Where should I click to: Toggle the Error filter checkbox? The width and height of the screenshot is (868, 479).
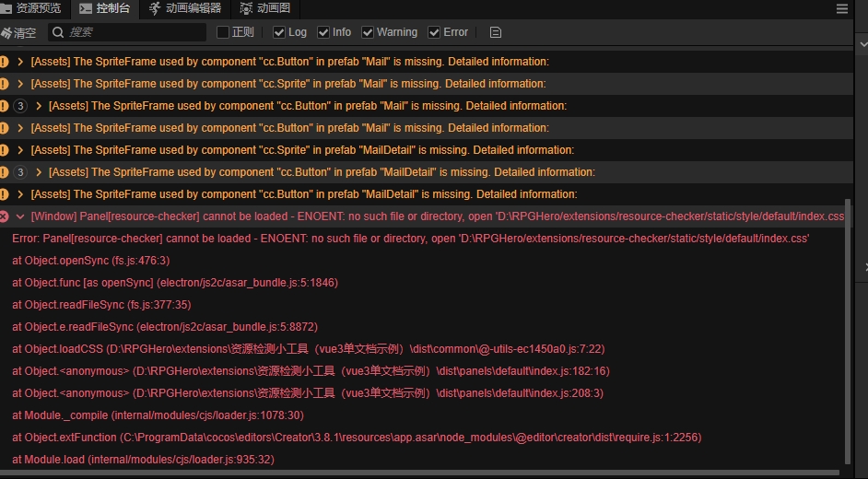[434, 32]
